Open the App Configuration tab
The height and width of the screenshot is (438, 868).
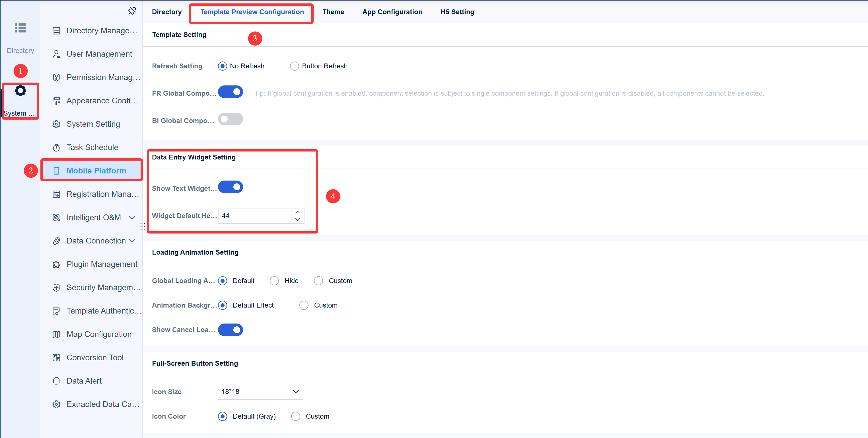tap(392, 12)
